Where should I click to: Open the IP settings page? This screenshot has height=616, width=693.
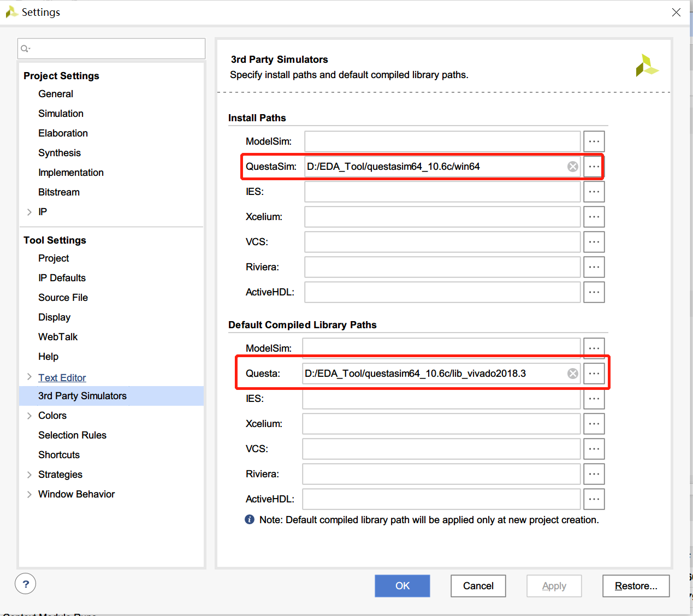click(43, 212)
